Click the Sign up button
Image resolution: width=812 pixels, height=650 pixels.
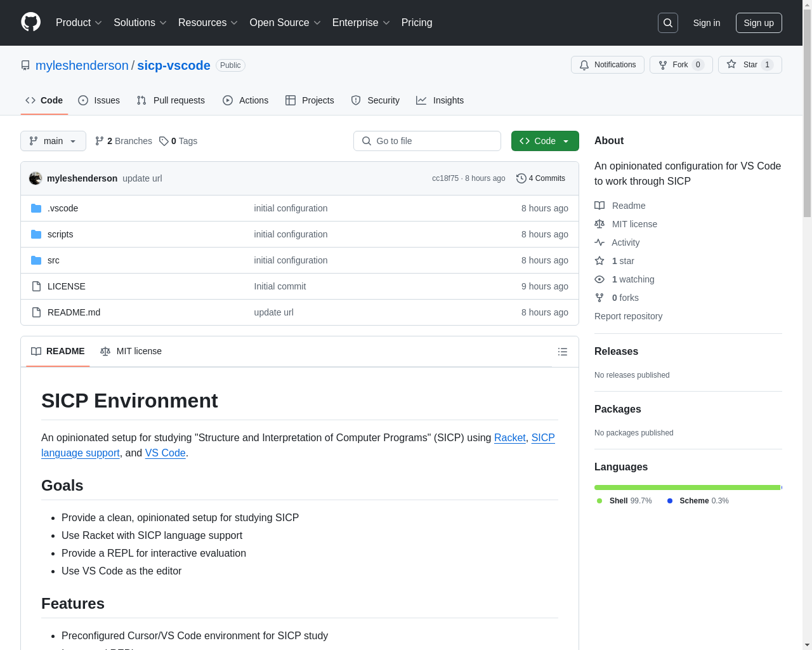(759, 23)
